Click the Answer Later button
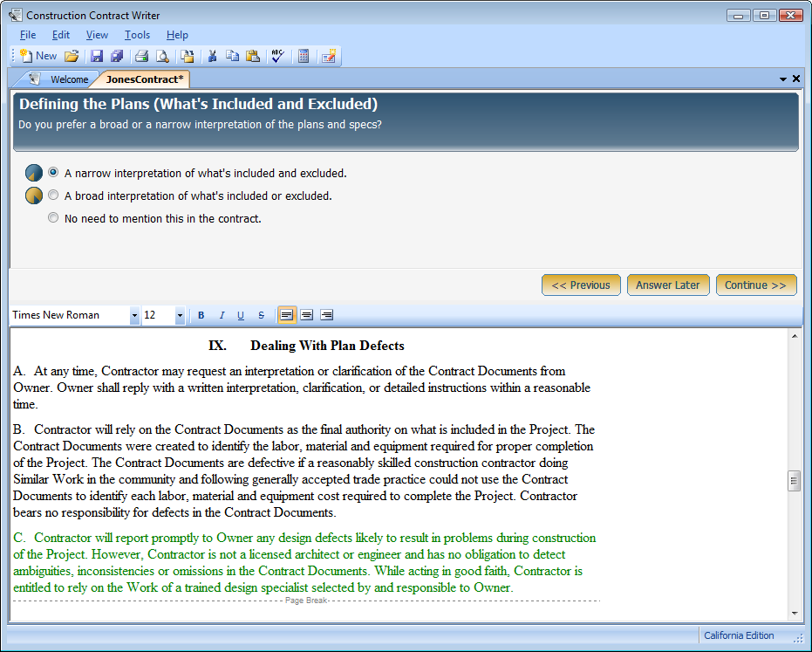This screenshot has height=652, width=812. pyautogui.click(x=668, y=285)
